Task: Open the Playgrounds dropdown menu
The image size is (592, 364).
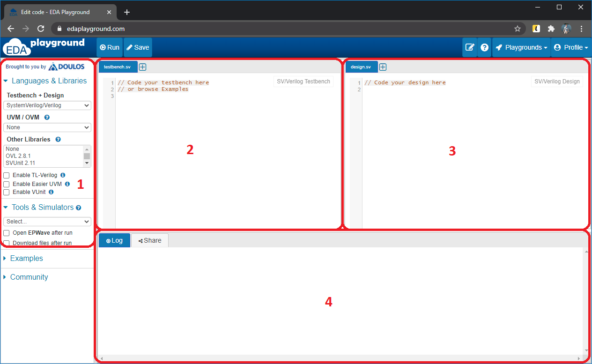Action: click(x=521, y=47)
